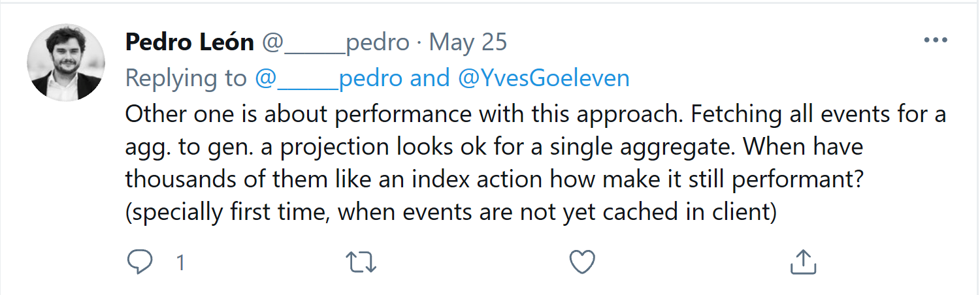This screenshot has width=980, height=295.
Task: Click the "Replying to" label text
Action: pyautogui.click(x=186, y=78)
